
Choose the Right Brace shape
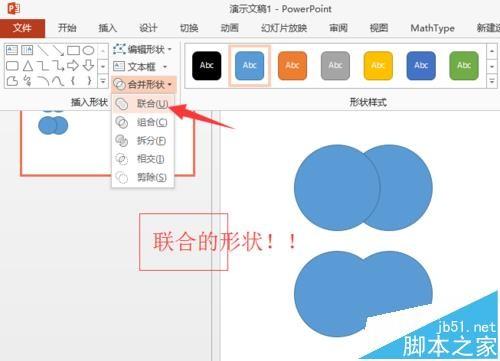[89, 81]
